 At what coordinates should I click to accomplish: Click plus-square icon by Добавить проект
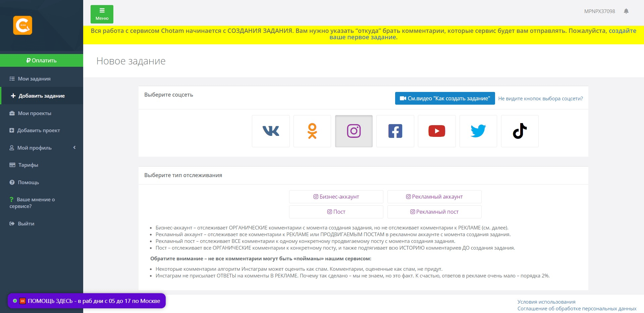(x=12, y=130)
